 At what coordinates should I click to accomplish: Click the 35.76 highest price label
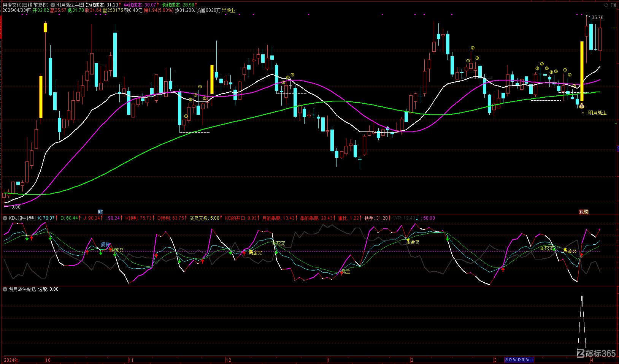[x=597, y=17]
